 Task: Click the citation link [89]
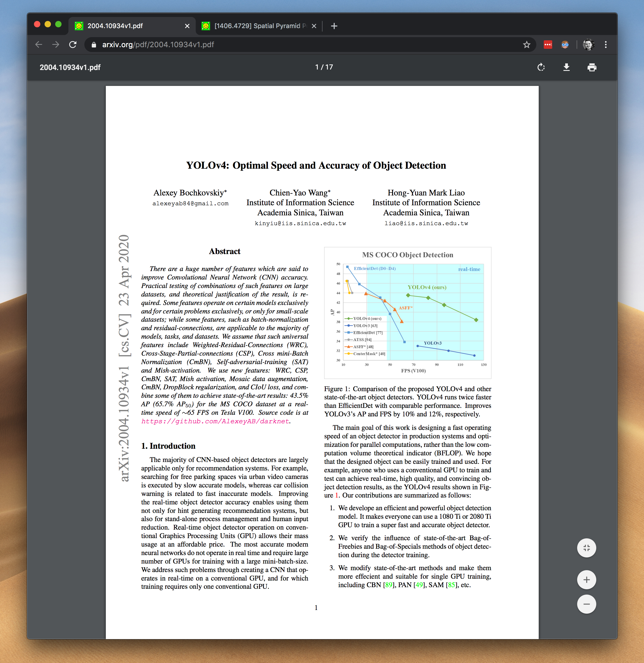click(x=388, y=585)
